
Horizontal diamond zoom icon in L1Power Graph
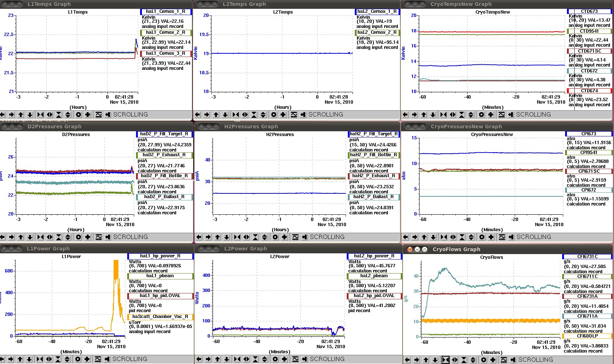[x=49, y=359]
